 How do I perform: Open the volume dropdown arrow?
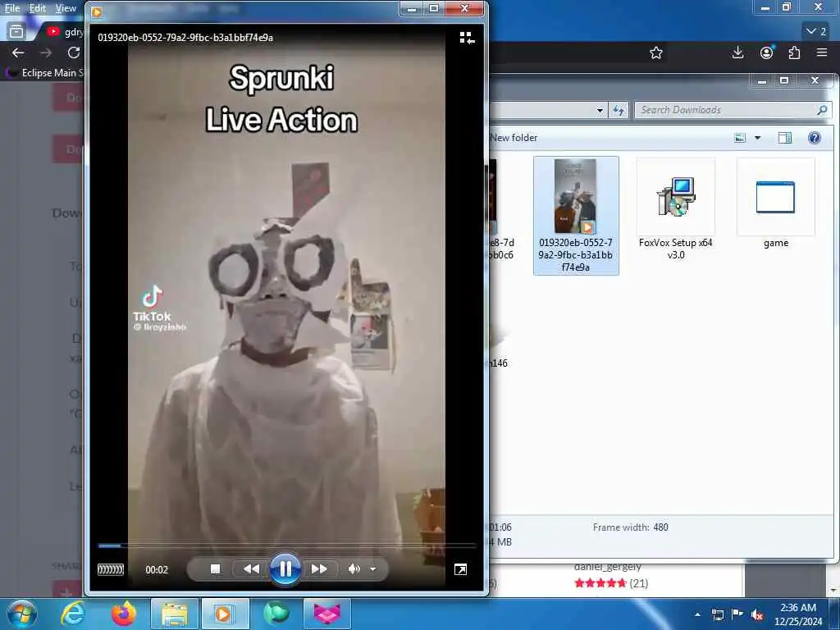click(373, 569)
